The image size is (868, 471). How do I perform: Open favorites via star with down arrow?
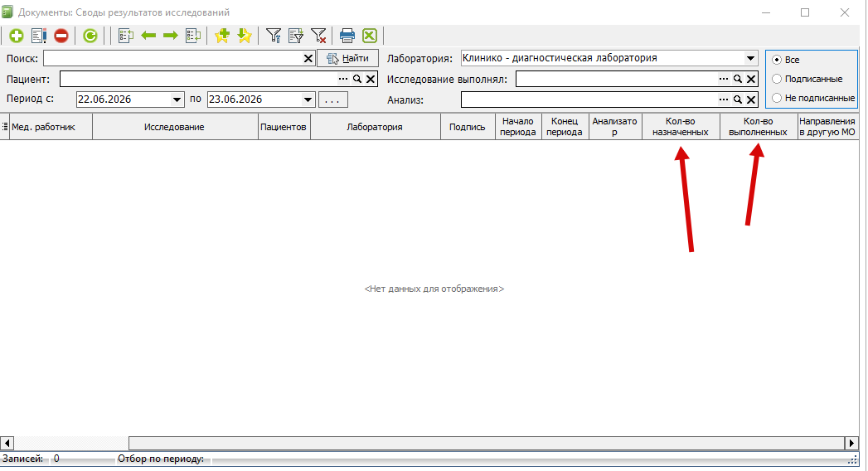click(x=244, y=36)
